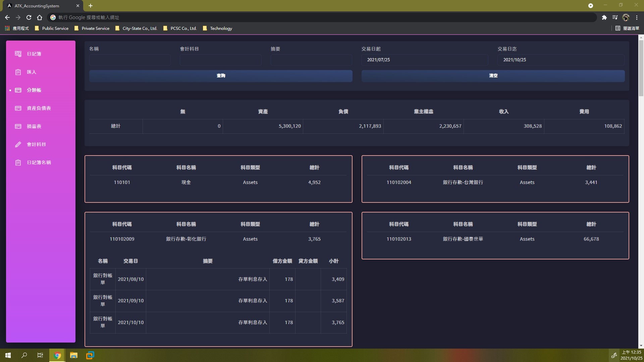644x362 pixels.
Task: Click the 查詢 query button
Action: (x=220, y=76)
